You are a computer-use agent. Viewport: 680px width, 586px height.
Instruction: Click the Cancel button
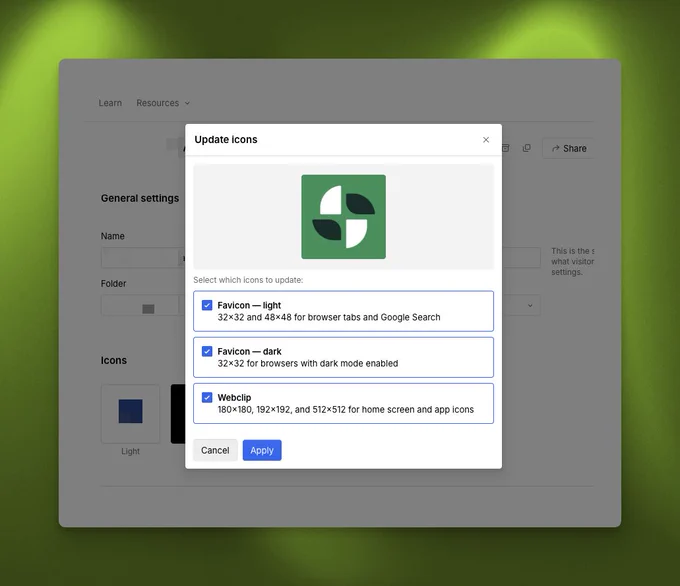(215, 450)
